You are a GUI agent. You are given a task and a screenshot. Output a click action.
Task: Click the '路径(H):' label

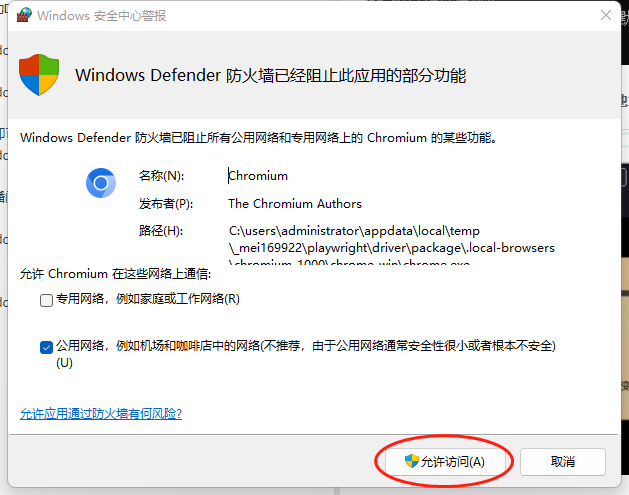coord(161,231)
